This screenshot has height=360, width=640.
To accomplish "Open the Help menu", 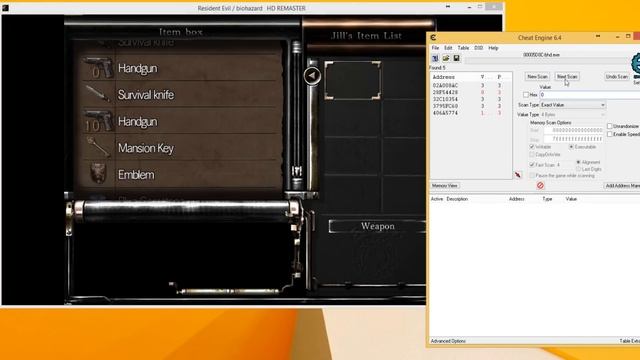I will tap(493, 48).
